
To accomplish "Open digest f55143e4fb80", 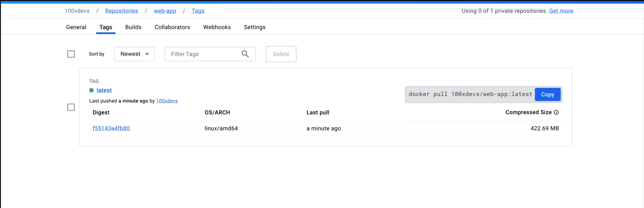I will pyautogui.click(x=111, y=128).
